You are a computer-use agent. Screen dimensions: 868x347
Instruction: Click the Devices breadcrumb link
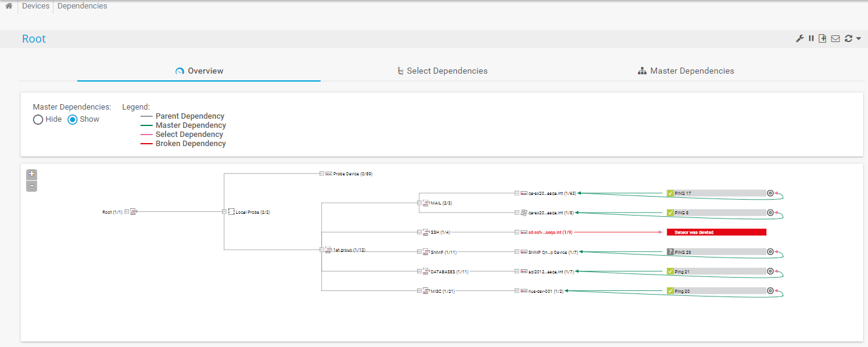click(x=36, y=6)
